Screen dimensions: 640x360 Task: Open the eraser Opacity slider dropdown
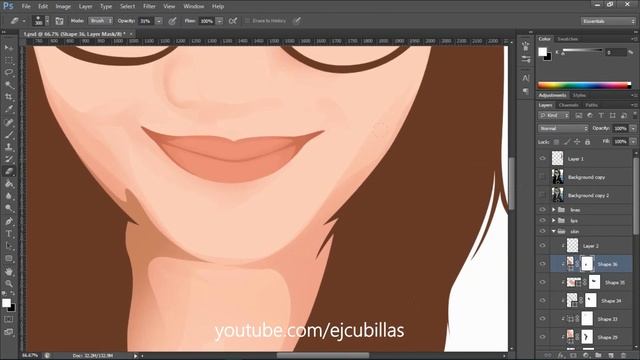click(x=159, y=21)
